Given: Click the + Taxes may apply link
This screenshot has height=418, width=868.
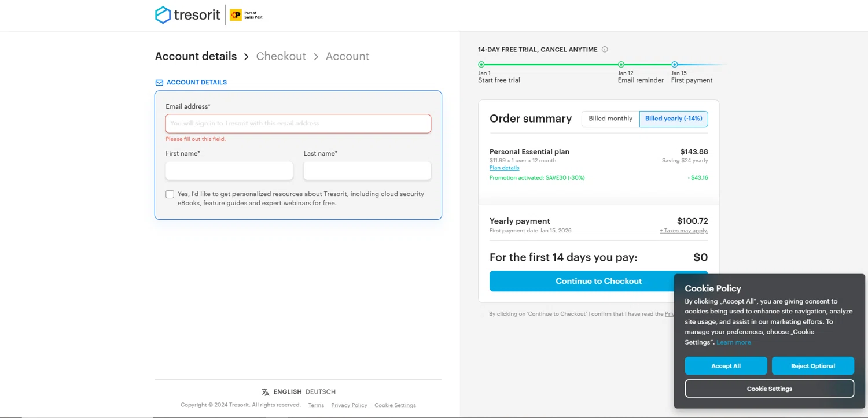Looking at the screenshot, I should tap(683, 231).
